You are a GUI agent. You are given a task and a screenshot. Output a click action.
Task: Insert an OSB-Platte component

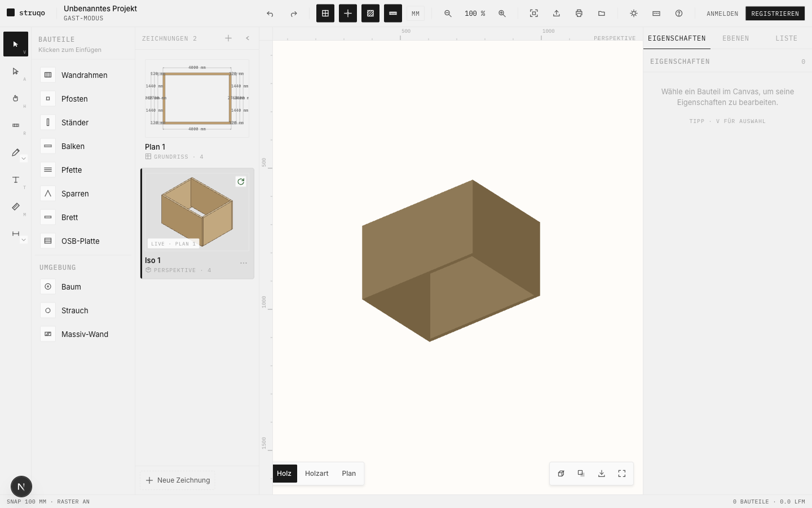(x=83, y=241)
